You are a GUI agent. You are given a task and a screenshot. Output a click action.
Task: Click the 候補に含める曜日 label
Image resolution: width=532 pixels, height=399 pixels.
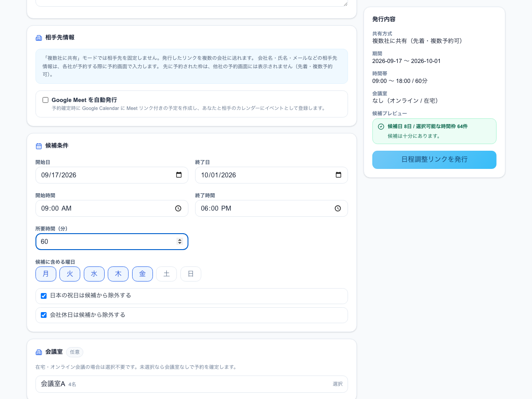(55, 262)
